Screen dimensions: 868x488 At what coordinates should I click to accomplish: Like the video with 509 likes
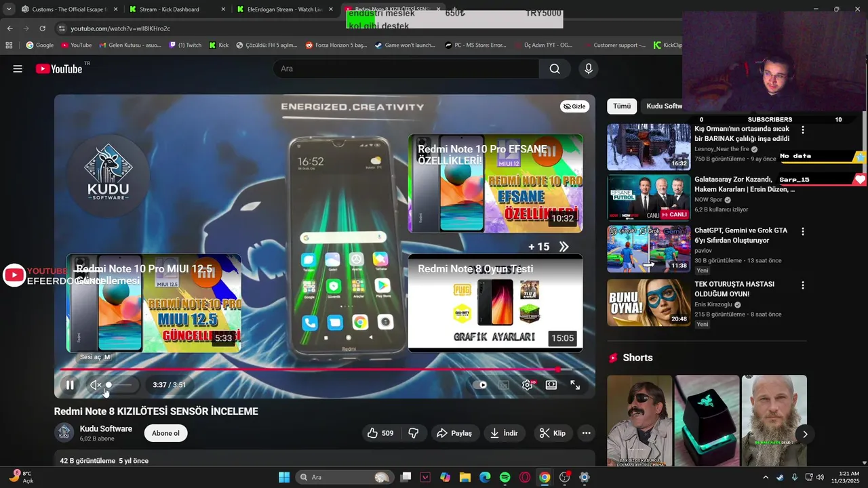(380, 433)
